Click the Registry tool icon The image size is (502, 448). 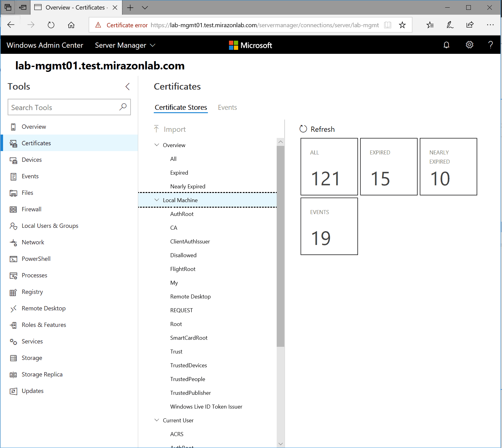[13, 292]
